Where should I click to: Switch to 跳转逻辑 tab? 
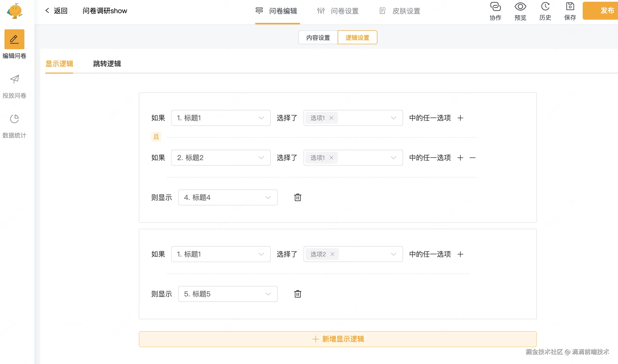coord(107,64)
